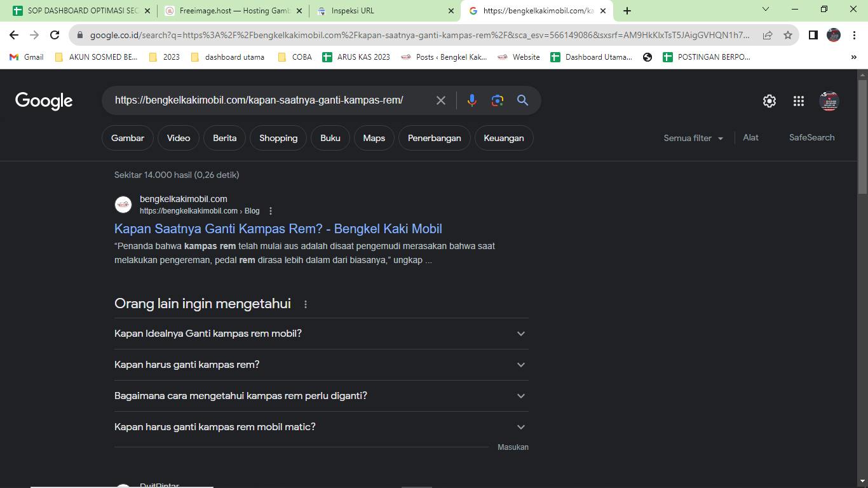Screen dimensions: 868x488
Task: Clear the Google search box with X
Action: tap(441, 100)
